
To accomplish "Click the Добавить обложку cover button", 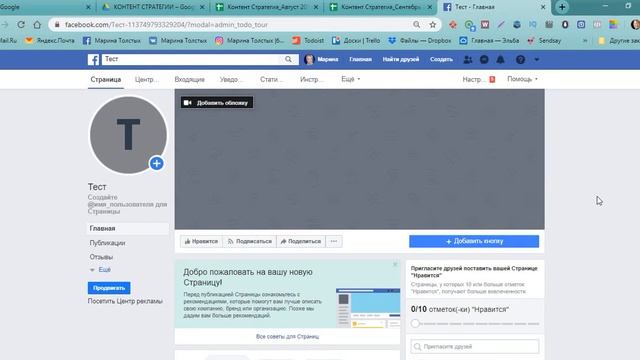I will [217, 102].
